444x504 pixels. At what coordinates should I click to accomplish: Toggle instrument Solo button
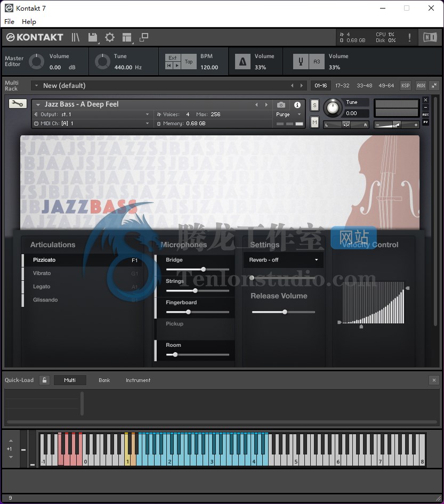pos(314,105)
